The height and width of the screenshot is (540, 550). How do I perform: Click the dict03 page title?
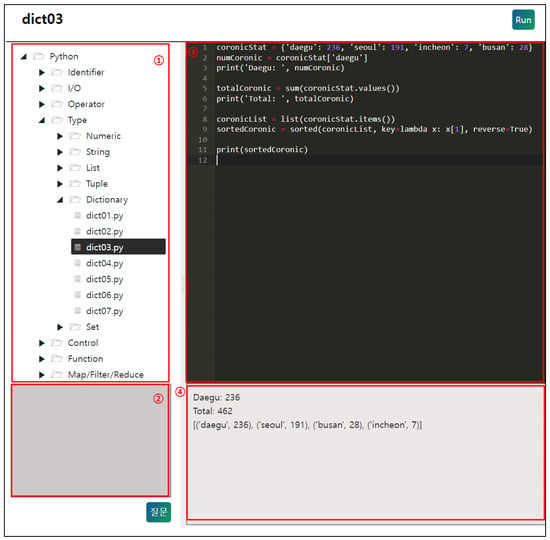pyautogui.click(x=42, y=19)
